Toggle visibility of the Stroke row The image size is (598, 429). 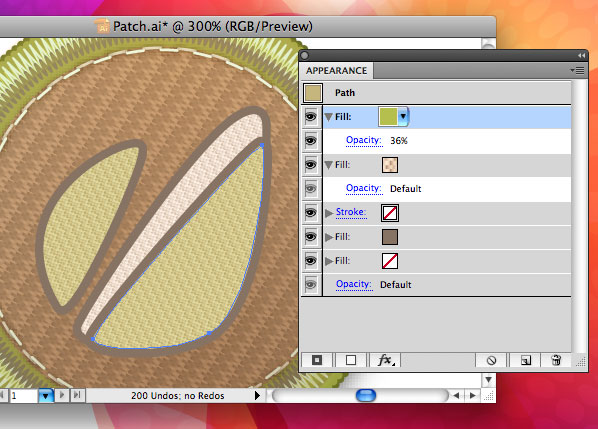(x=311, y=212)
